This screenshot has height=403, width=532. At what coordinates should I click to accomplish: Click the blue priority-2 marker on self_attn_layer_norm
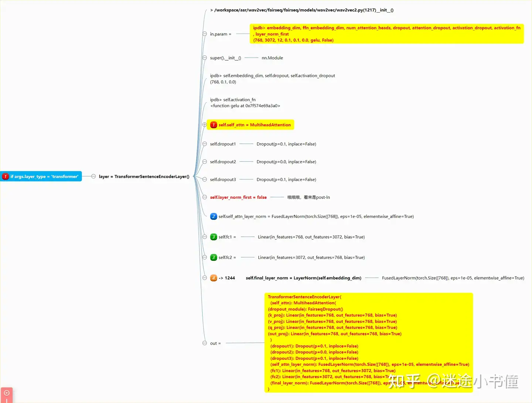pyautogui.click(x=214, y=216)
